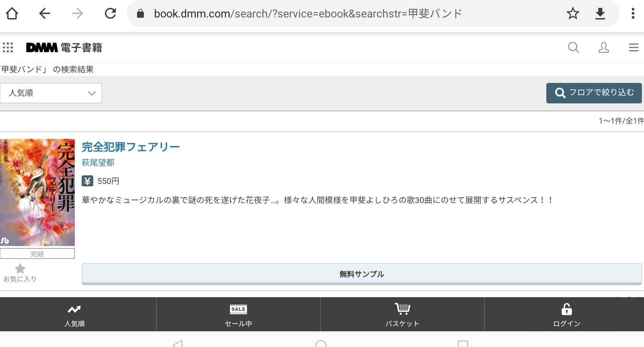Bookmark page with the star icon
The width and height of the screenshot is (644, 347).
[573, 14]
